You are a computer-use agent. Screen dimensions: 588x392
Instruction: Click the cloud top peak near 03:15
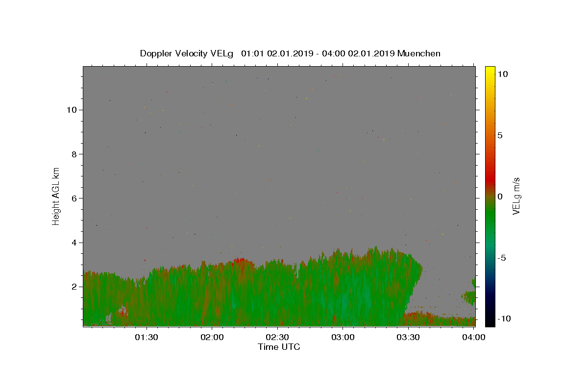(x=376, y=250)
